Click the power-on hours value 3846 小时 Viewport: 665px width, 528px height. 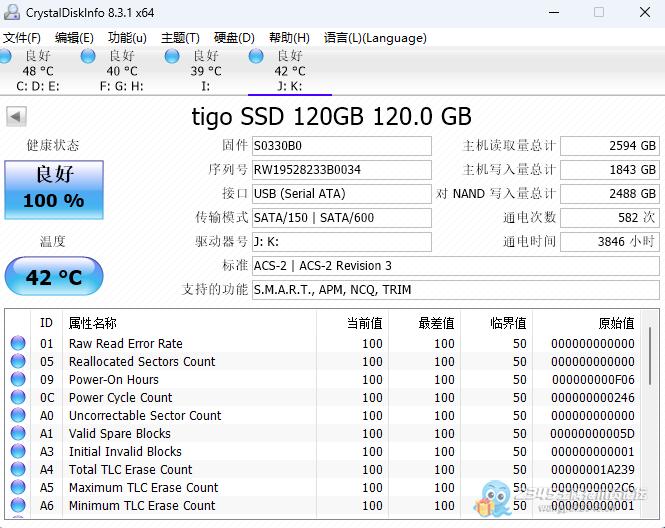click(x=610, y=242)
